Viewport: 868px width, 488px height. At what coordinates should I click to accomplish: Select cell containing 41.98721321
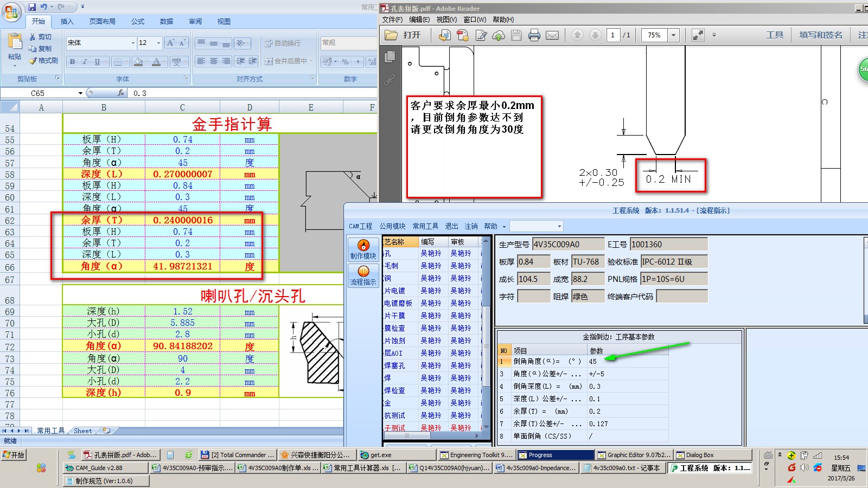coord(182,266)
